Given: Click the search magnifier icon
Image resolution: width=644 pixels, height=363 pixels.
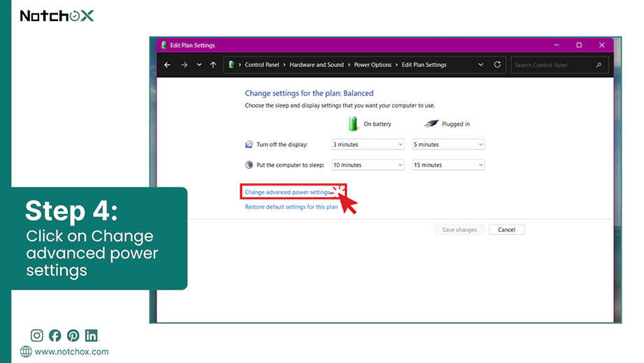Looking at the screenshot, I should [x=599, y=65].
